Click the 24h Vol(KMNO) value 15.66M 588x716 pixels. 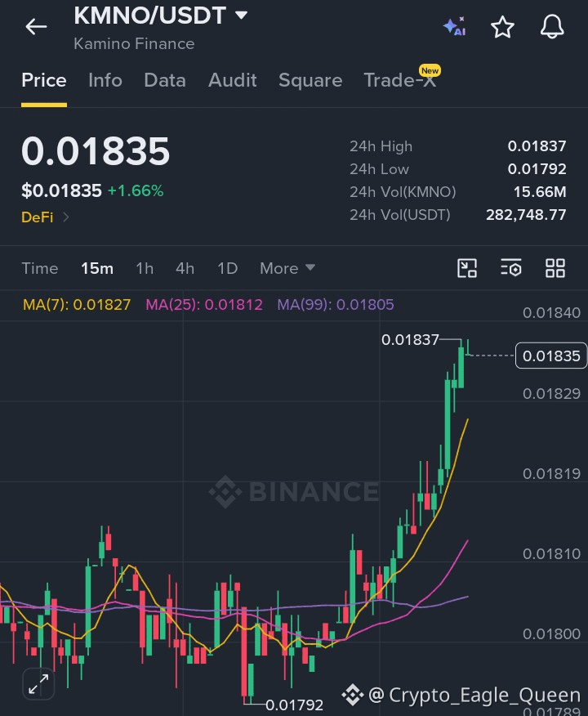[540, 192]
